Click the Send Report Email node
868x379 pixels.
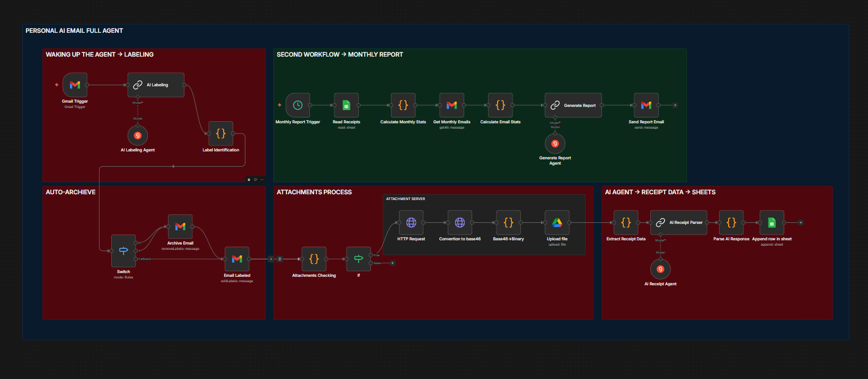click(x=646, y=105)
